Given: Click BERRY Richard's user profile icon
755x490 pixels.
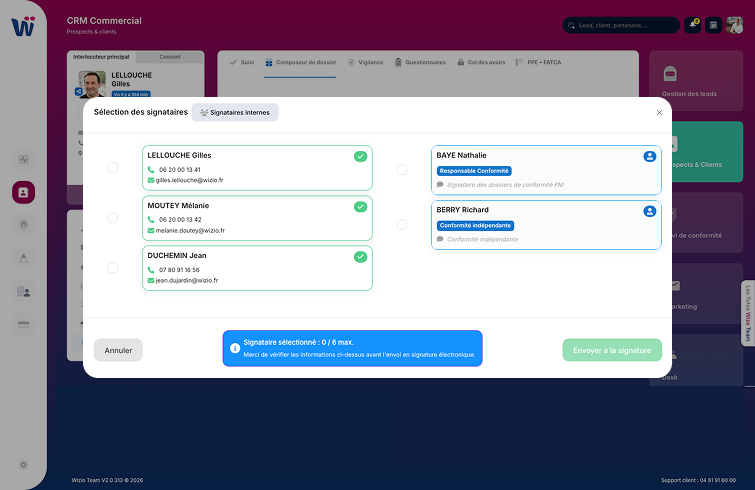Looking at the screenshot, I should 650,211.
